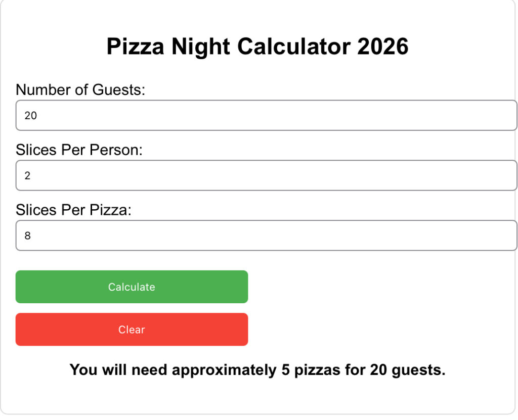The width and height of the screenshot is (518, 420).
Task: Click the green Calculate button's right edge
Action: (x=245, y=287)
